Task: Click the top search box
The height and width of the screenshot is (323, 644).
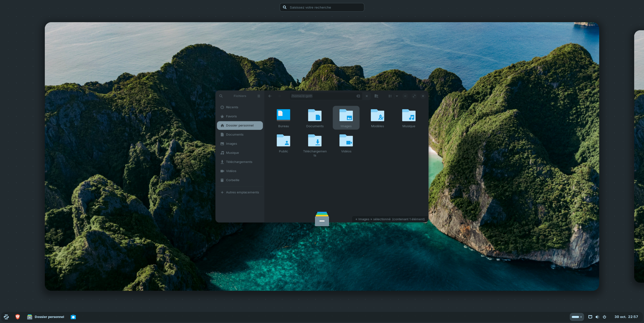Action: pyautogui.click(x=322, y=7)
